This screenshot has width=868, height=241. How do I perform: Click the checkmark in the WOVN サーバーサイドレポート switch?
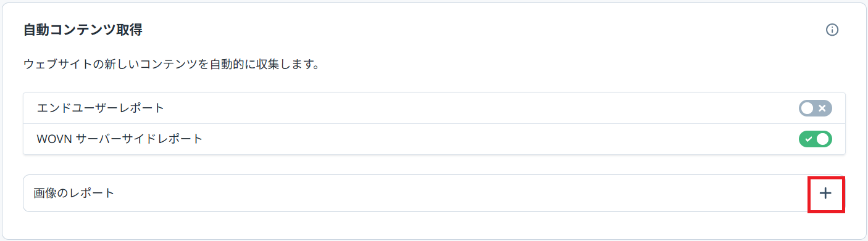point(809,139)
